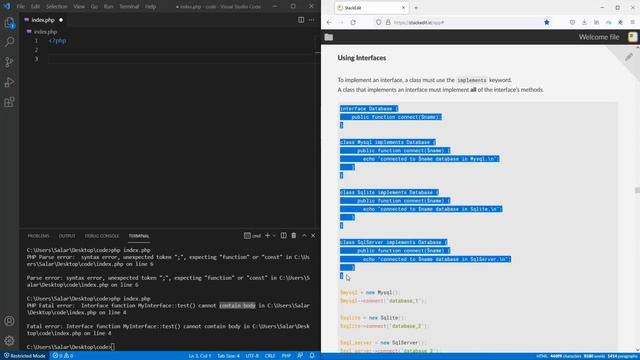
Task: Toggle StackEdit editor with the pencil corner
Action: tap(629, 57)
